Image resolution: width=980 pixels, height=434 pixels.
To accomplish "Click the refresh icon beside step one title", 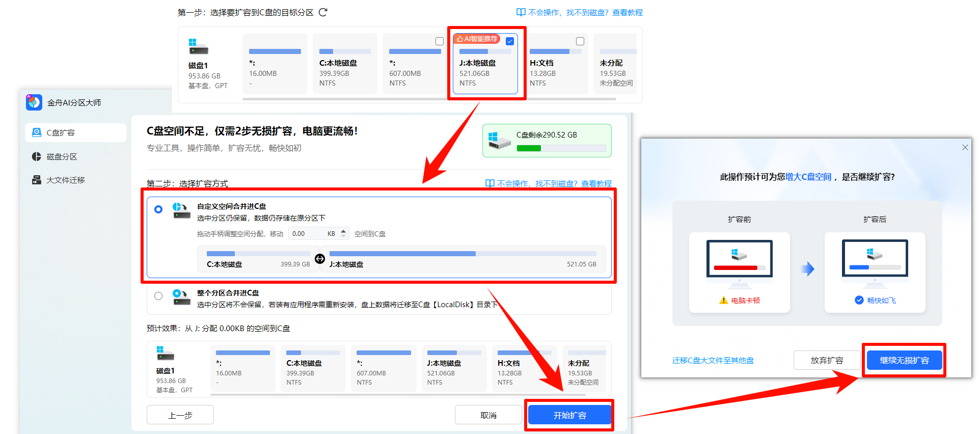I will click(x=323, y=12).
